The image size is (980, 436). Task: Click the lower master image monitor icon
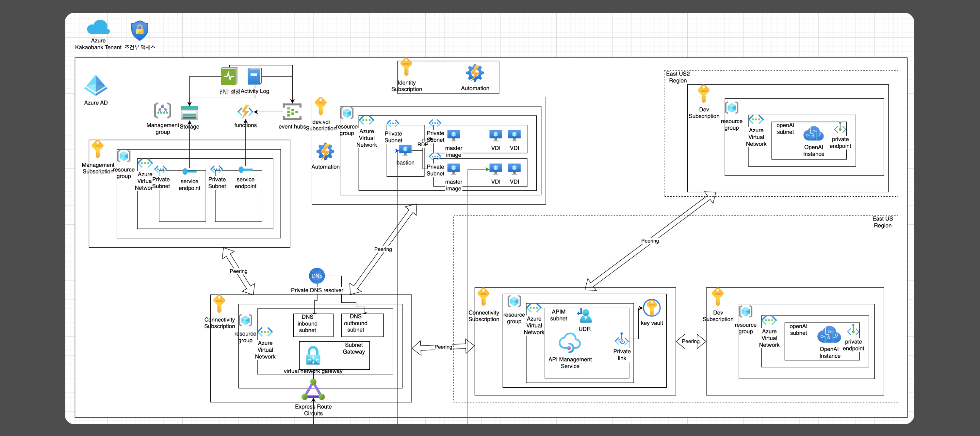(x=453, y=169)
